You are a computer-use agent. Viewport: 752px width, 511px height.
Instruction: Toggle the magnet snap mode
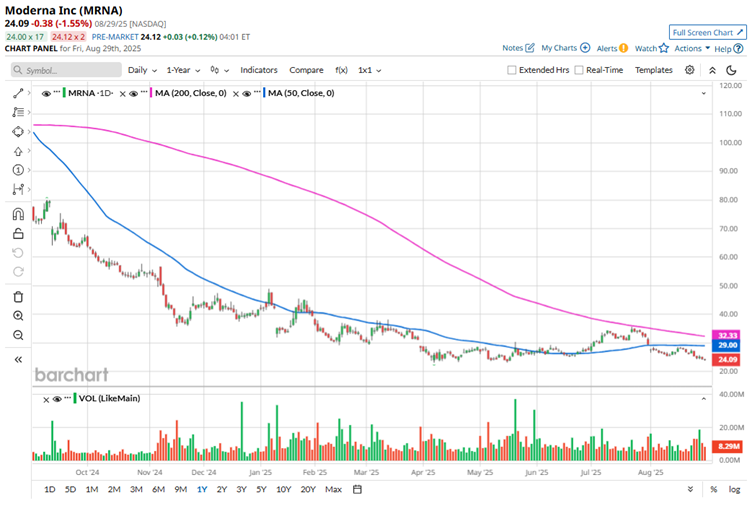(x=18, y=214)
